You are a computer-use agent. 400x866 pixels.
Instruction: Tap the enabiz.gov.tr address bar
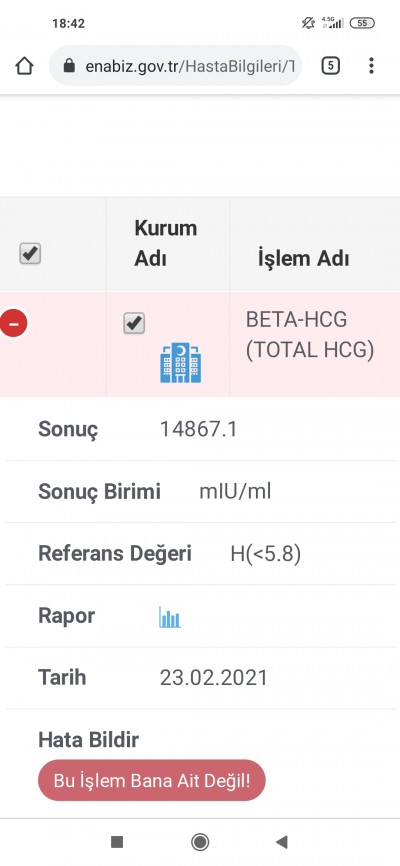pos(176,66)
